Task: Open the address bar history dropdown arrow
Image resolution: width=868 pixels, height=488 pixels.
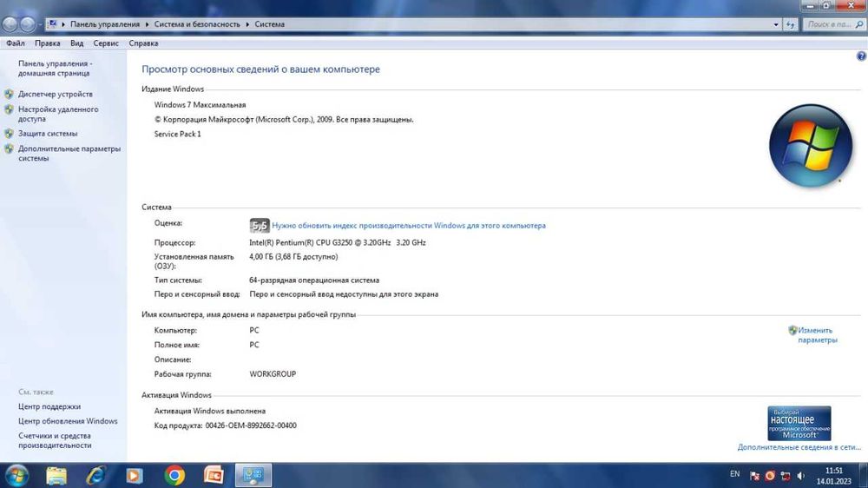Action: pos(775,24)
